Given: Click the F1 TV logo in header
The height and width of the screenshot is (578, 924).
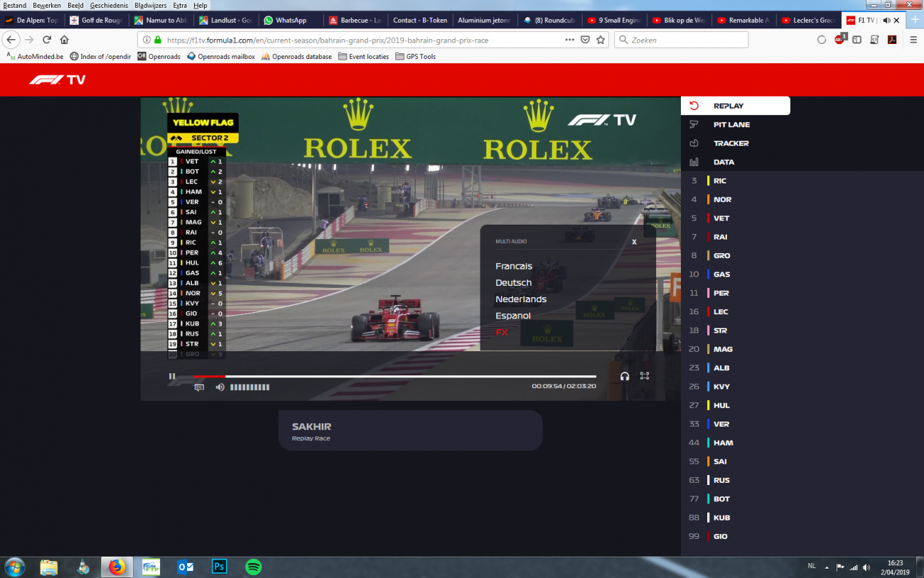Looking at the screenshot, I should 58,80.
